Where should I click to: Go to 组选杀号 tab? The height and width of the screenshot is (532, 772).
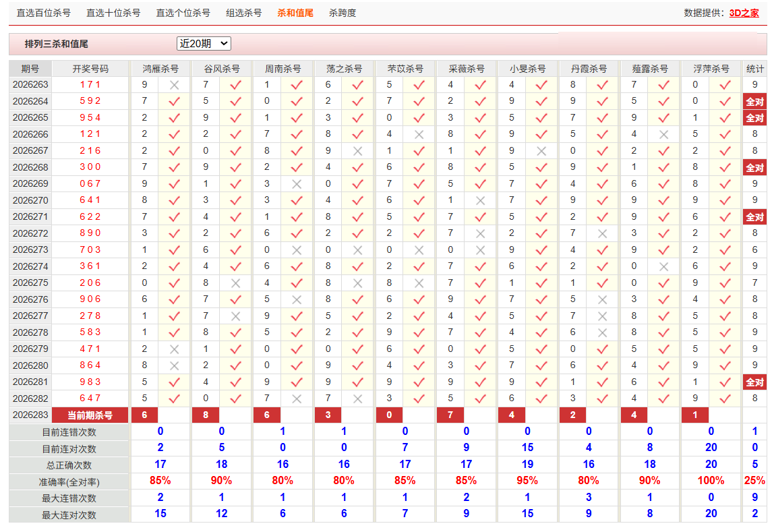coord(243,13)
